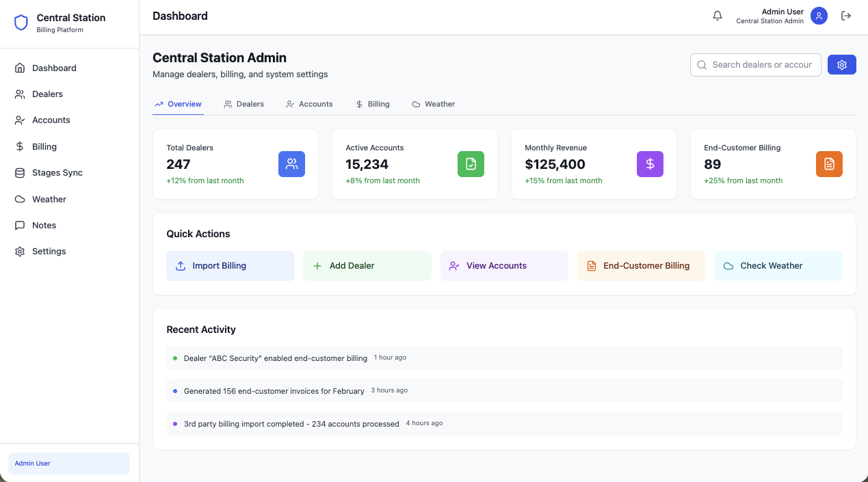Select the Accounts tab

[309, 104]
